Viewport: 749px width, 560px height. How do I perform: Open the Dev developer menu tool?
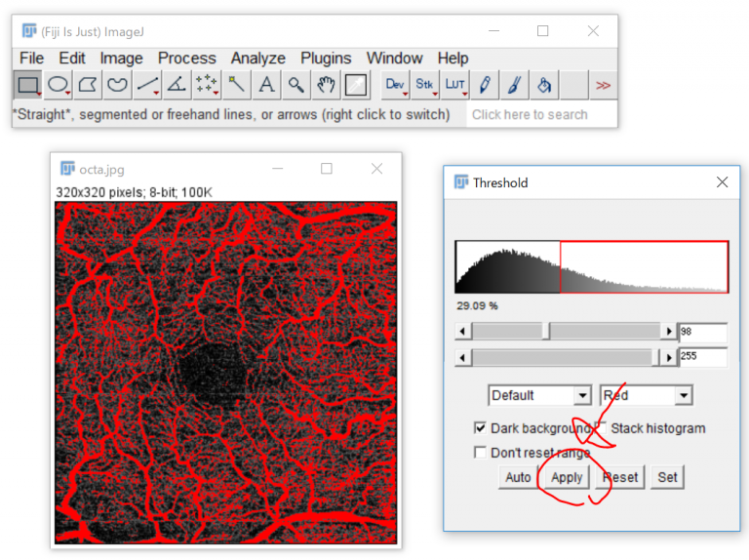click(x=395, y=85)
